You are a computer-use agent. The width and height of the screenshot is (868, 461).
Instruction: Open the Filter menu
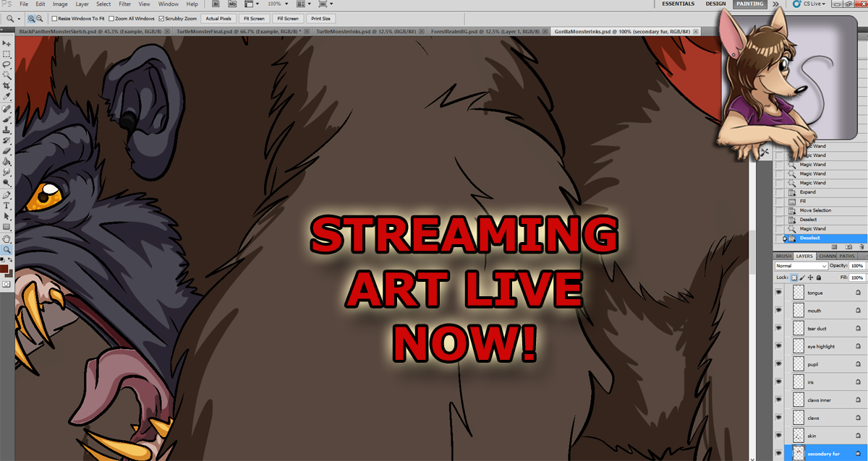(x=125, y=4)
